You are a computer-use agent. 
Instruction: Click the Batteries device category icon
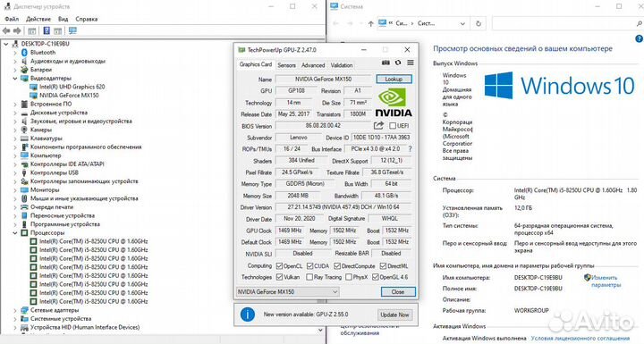24,70
